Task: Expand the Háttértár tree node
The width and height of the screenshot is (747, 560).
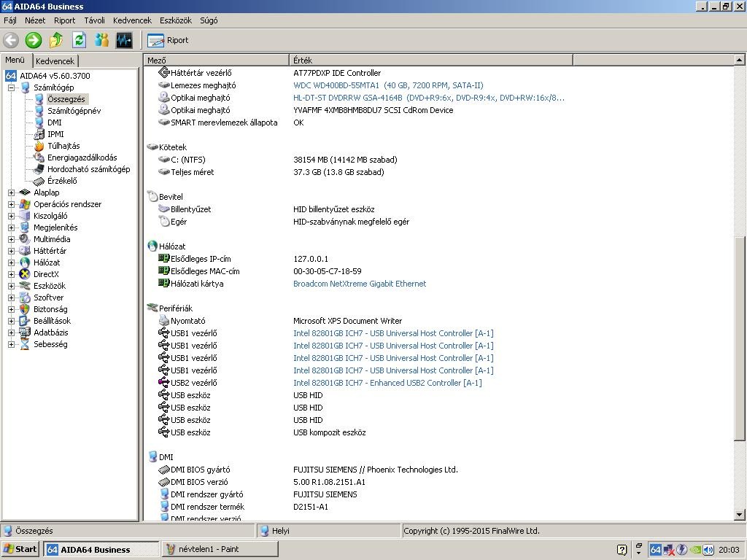Action: 11,251
